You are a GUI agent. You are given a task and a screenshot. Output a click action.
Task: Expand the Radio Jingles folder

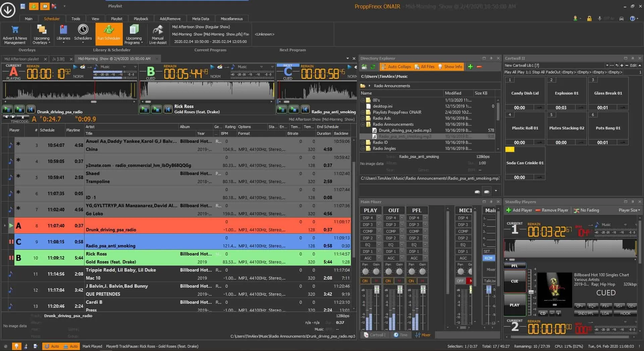click(363, 149)
